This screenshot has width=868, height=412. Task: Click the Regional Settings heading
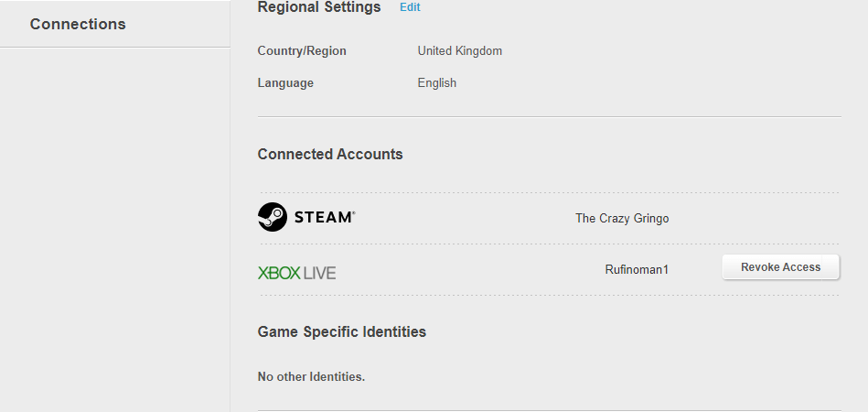point(319,7)
